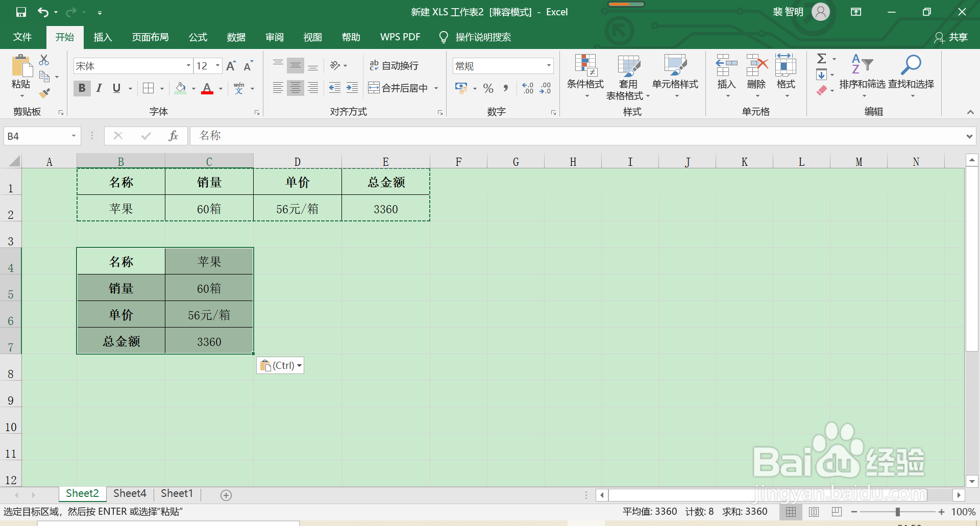Click 删除 delete cells button

[756, 77]
